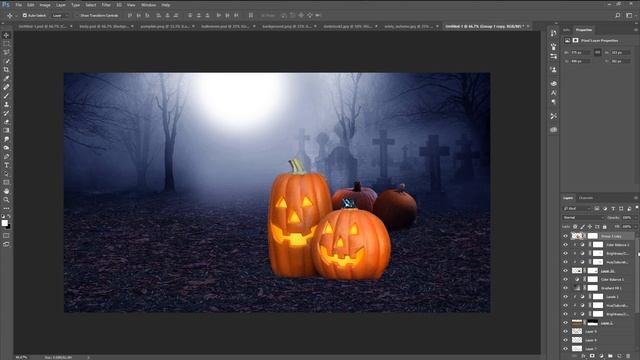Open the Auto-Select Layer dropdown
The height and width of the screenshot is (360, 640).
[60, 16]
